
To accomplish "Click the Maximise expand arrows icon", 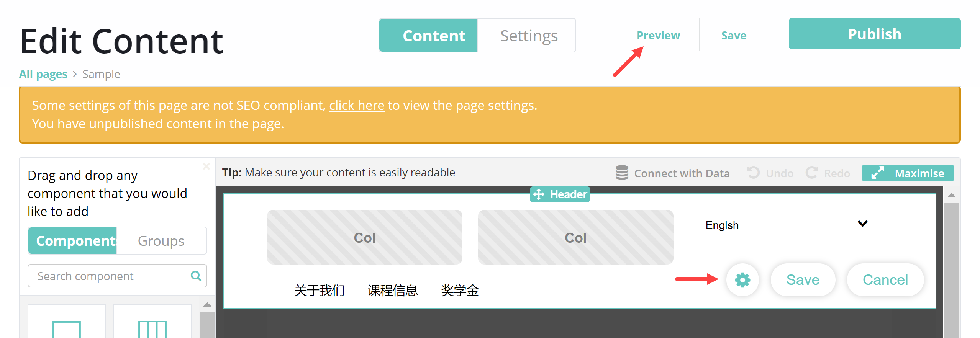I will click(x=878, y=173).
